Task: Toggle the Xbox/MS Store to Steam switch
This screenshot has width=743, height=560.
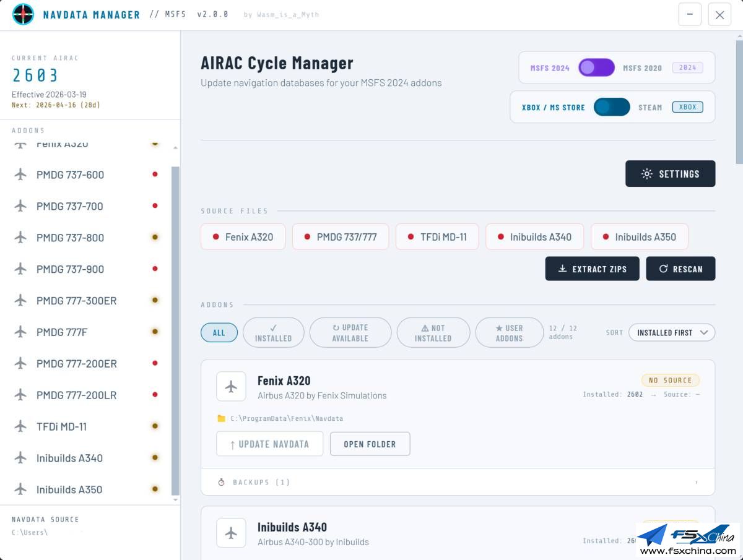Action: coord(612,107)
